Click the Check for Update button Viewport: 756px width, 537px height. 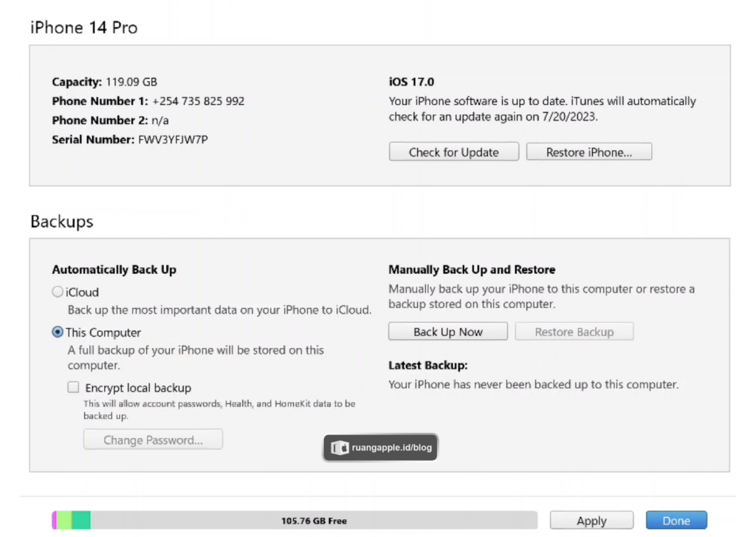(453, 152)
